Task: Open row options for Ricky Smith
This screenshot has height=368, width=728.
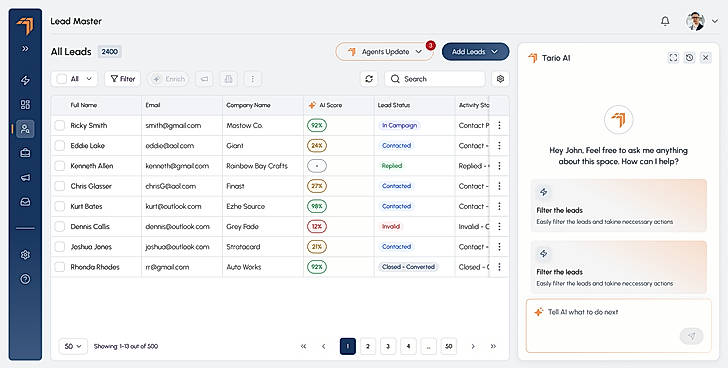Action: 499,125
